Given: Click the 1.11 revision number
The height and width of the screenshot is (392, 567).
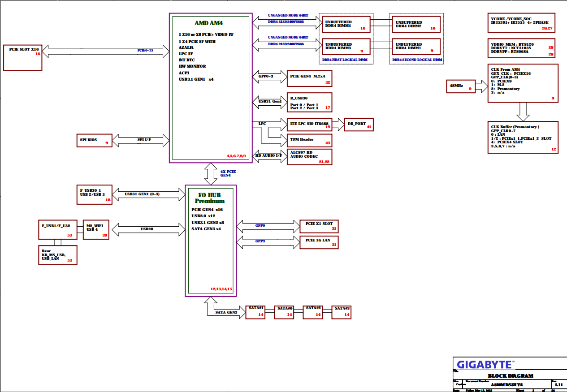Looking at the screenshot, I should coord(559,385).
